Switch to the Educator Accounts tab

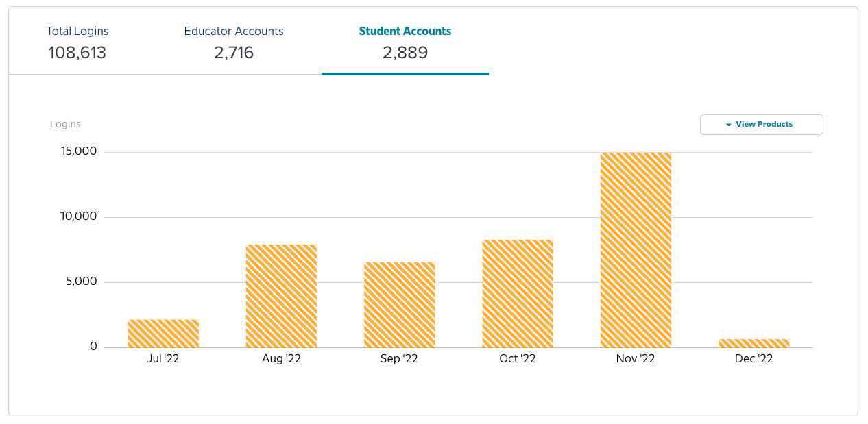click(234, 41)
